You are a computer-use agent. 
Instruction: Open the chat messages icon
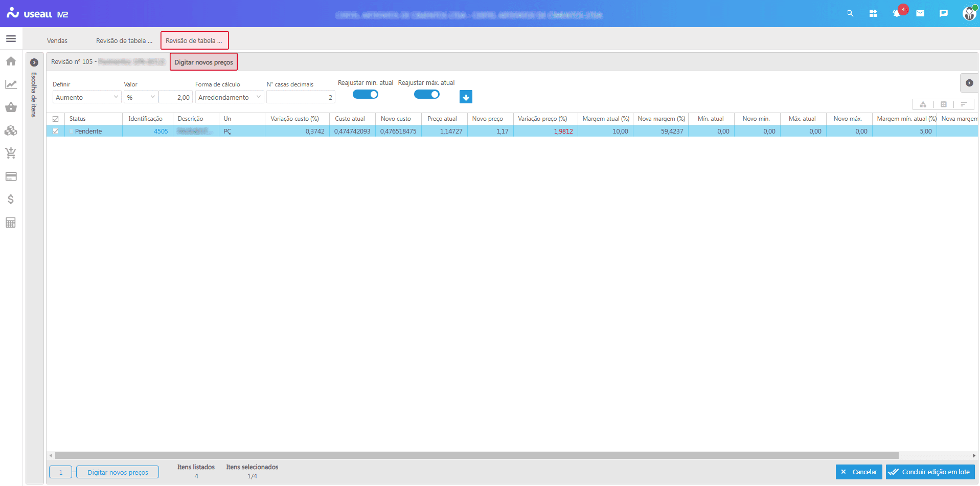[944, 14]
